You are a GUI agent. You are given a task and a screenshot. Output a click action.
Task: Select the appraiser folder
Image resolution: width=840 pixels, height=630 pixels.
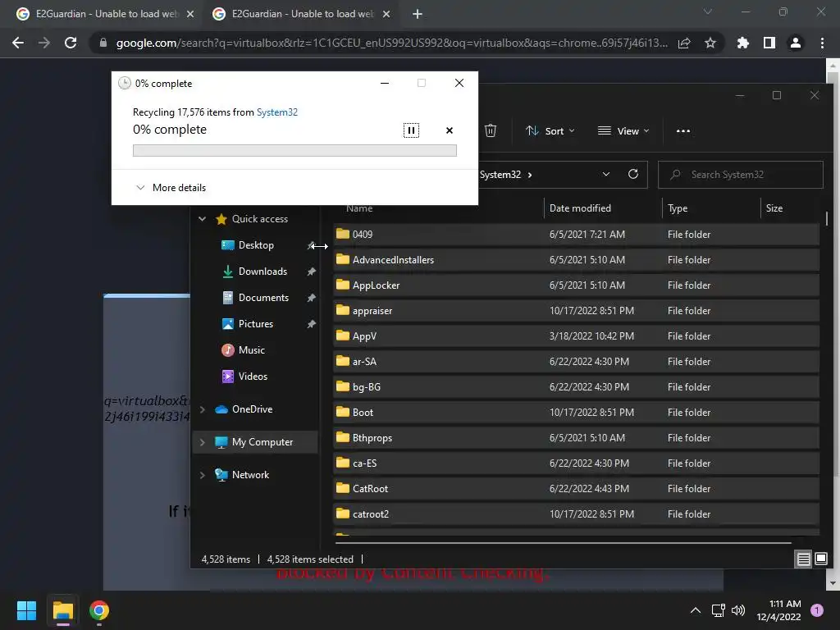click(x=577, y=310)
